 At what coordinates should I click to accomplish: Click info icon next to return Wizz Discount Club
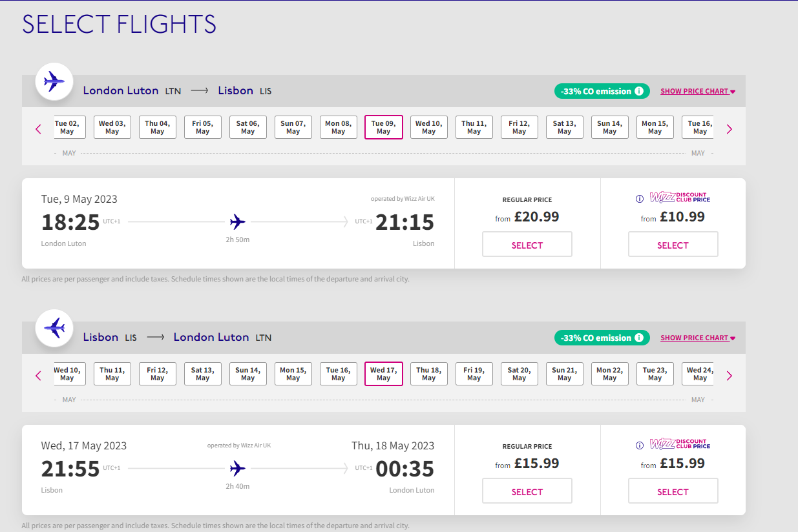[640, 445]
